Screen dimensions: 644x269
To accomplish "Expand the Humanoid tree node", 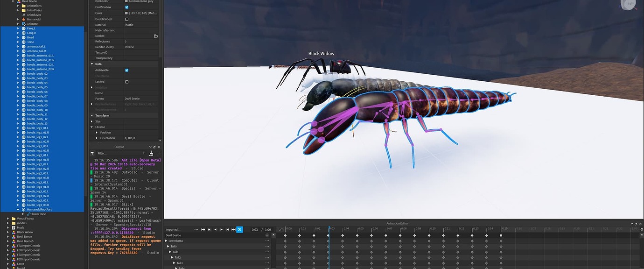I will point(18,19).
